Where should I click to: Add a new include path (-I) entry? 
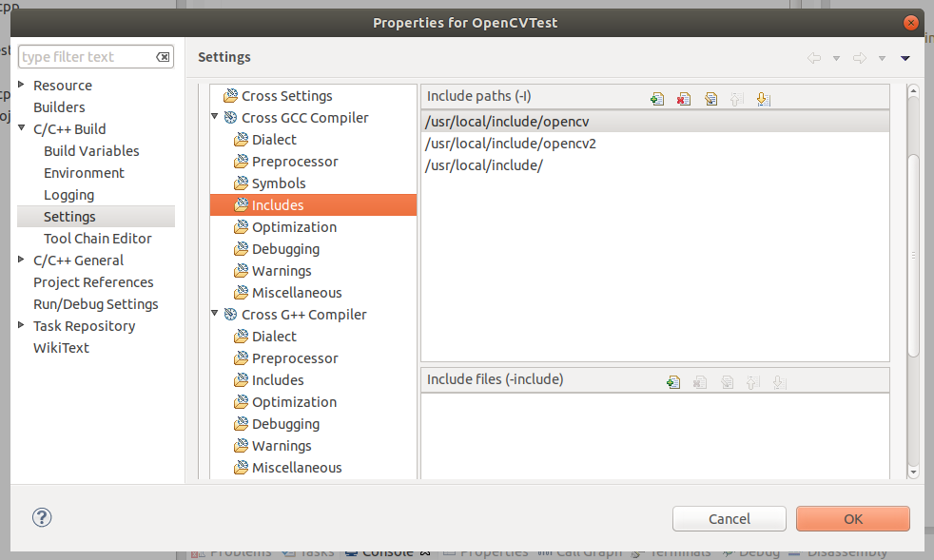tap(657, 99)
